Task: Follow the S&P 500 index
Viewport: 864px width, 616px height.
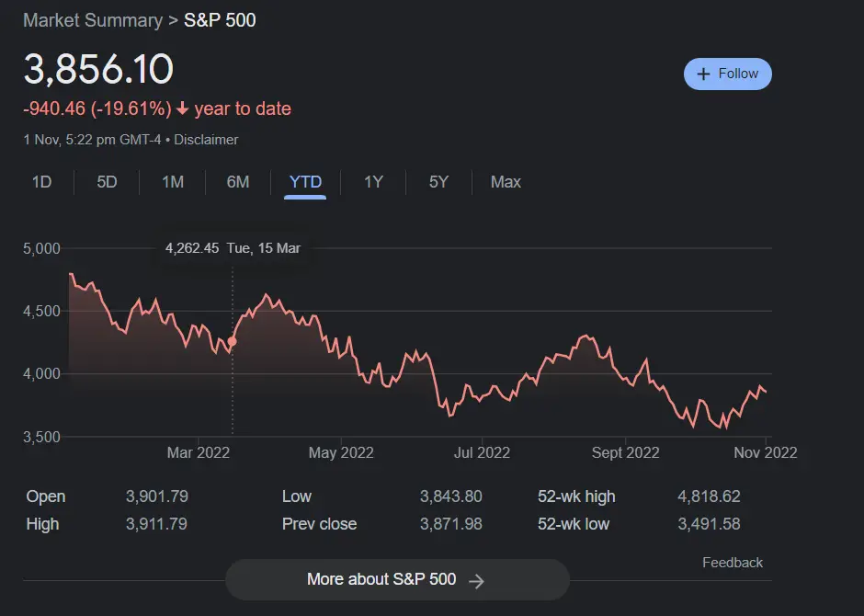Action: tap(727, 74)
